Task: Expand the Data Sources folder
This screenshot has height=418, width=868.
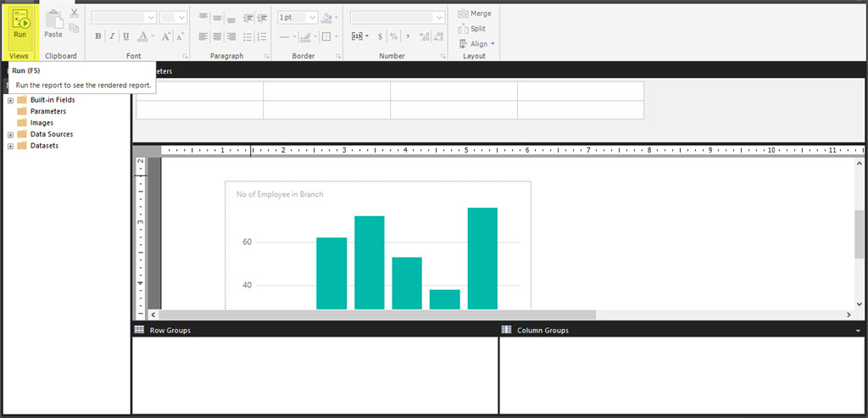Action: (x=10, y=135)
